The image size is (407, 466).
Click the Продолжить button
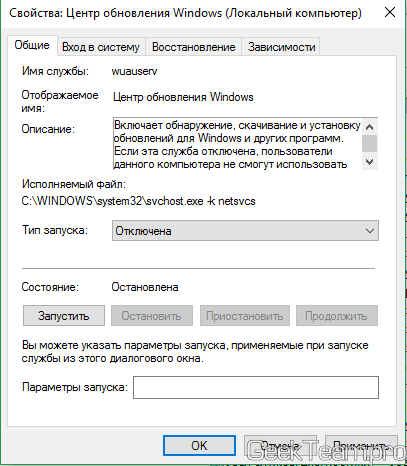click(x=337, y=316)
